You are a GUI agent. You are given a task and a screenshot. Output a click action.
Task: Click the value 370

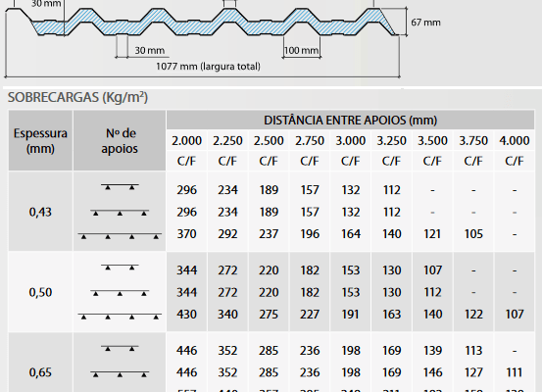[186, 234]
